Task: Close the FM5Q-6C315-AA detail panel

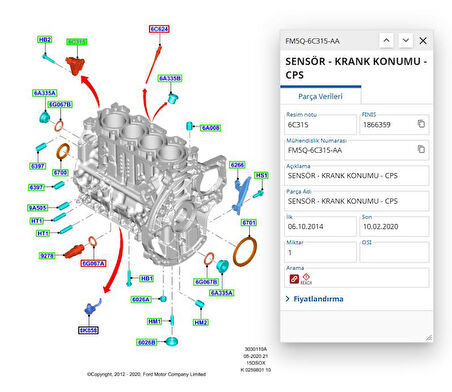Action: click(x=423, y=41)
